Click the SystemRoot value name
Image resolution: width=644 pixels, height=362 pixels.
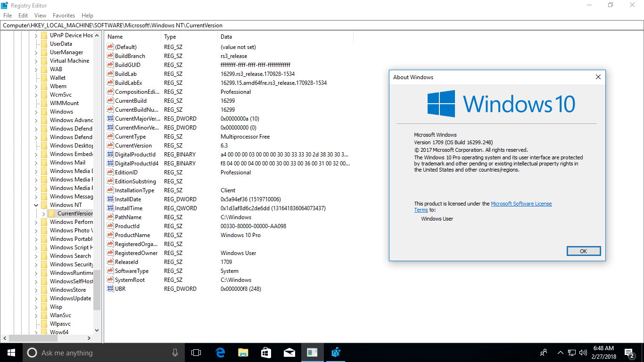(x=130, y=280)
